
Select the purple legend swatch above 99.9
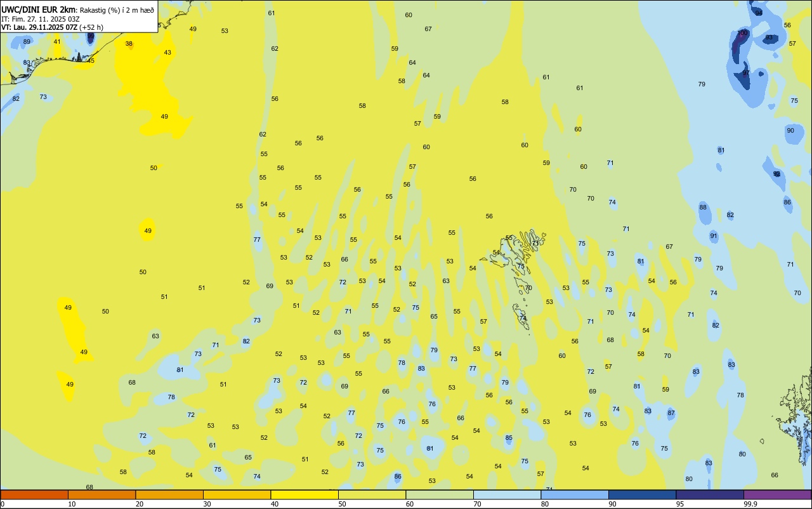777,494
